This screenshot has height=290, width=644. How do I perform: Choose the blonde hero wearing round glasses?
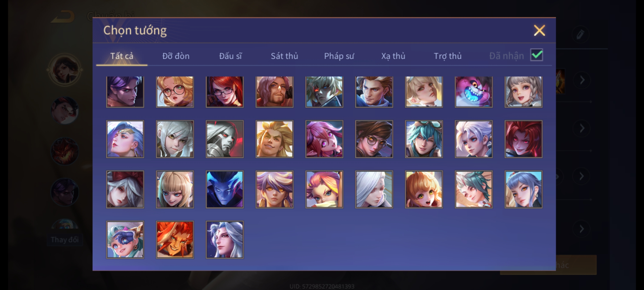pos(175,92)
